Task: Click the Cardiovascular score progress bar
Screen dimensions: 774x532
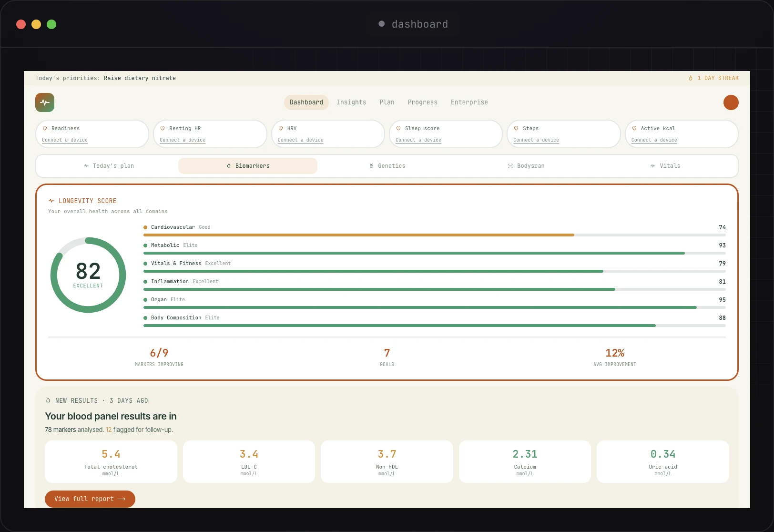Action: pos(435,235)
